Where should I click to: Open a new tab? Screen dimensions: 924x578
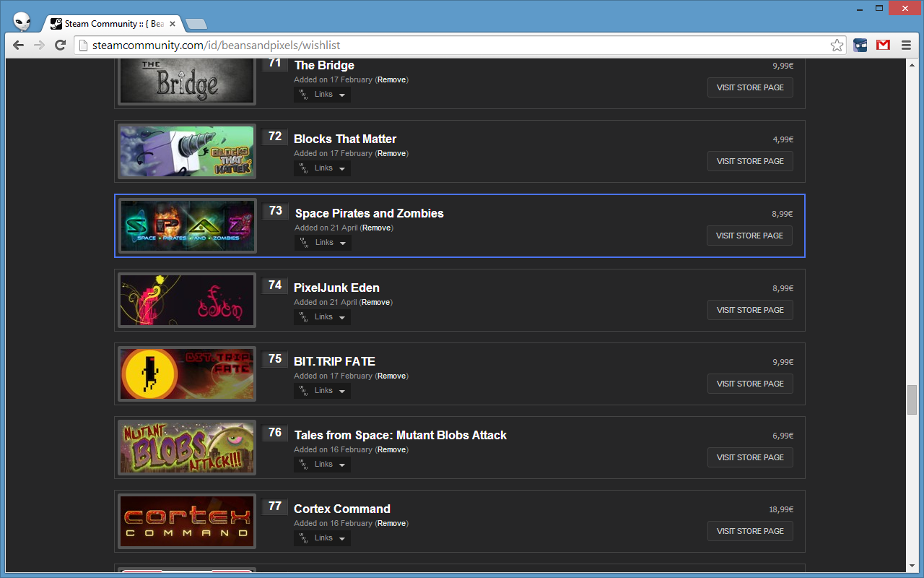click(196, 24)
